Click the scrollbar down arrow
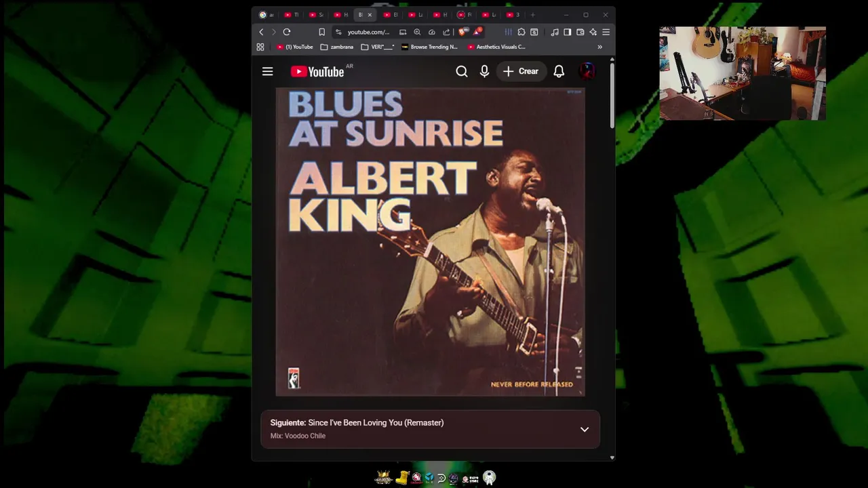The width and height of the screenshot is (868, 488). [x=612, y=457]
